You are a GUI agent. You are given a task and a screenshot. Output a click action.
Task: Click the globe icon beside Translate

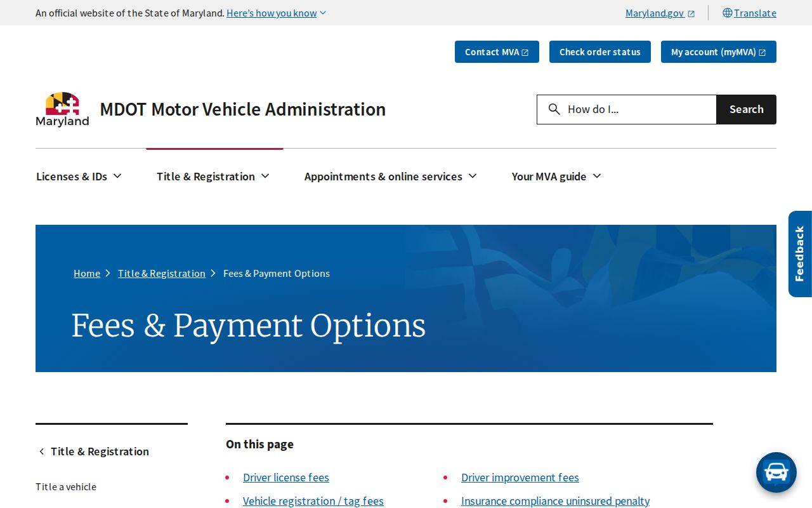[x=727, y=13]
